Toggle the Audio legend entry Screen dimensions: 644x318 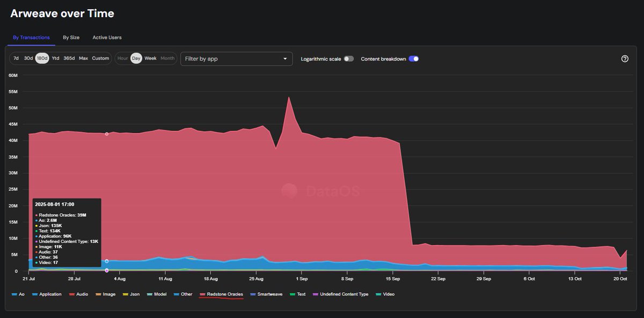coord(78,294)
